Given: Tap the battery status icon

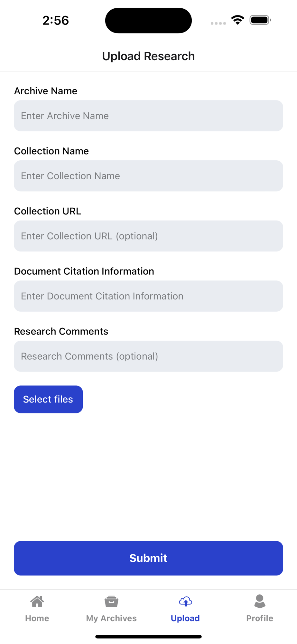Looking at the screenshot, I should point(260,20).
